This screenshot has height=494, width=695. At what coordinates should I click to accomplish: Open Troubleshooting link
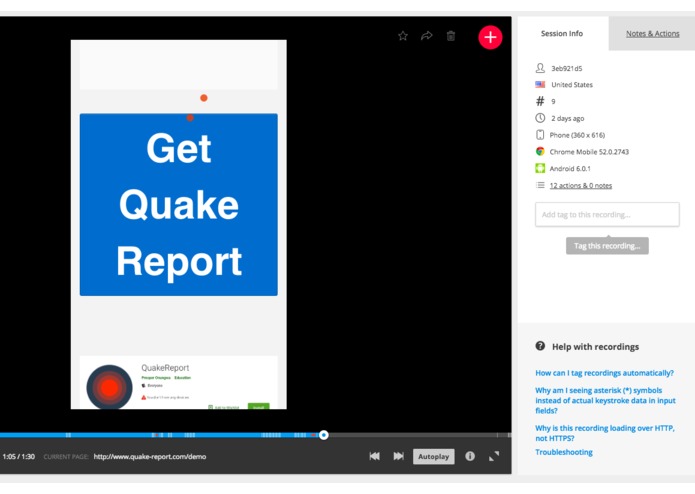tap(564, 452)
